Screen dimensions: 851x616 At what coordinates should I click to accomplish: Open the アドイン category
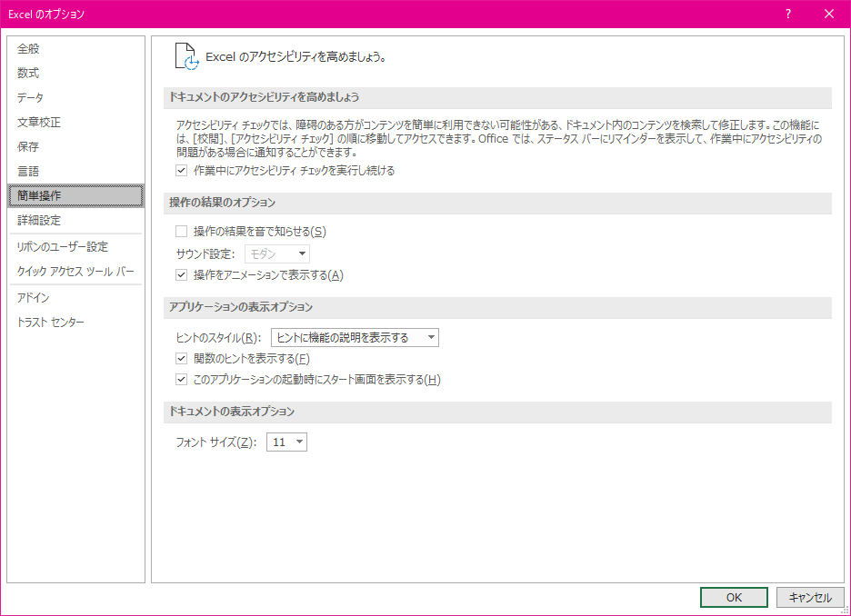tap(76, 298)
